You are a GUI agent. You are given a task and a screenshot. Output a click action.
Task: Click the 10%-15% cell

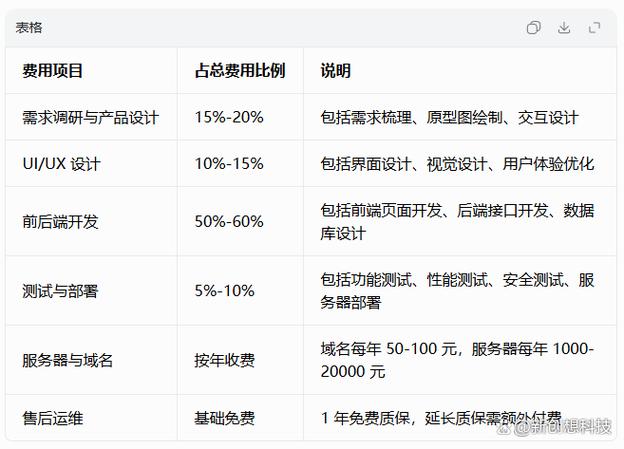(240, 163)
